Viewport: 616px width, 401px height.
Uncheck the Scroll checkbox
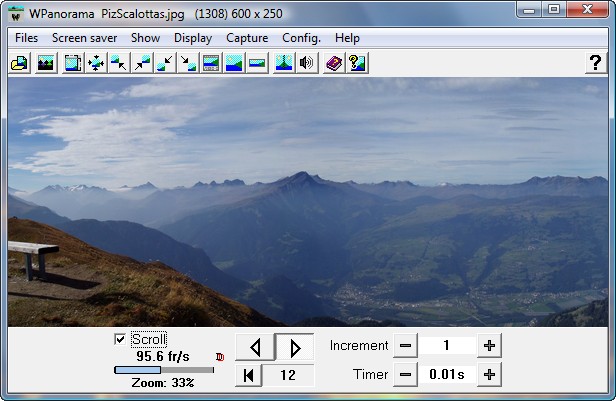120,339
